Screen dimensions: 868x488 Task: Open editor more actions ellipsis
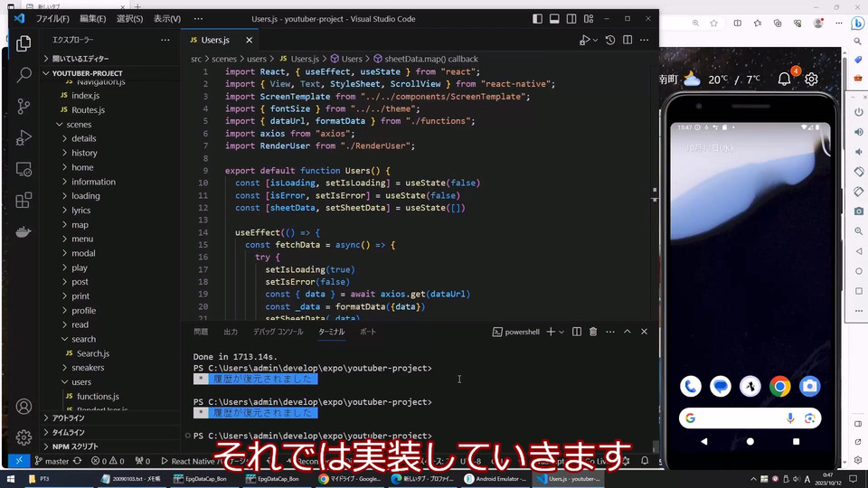(x=645, y=40)
